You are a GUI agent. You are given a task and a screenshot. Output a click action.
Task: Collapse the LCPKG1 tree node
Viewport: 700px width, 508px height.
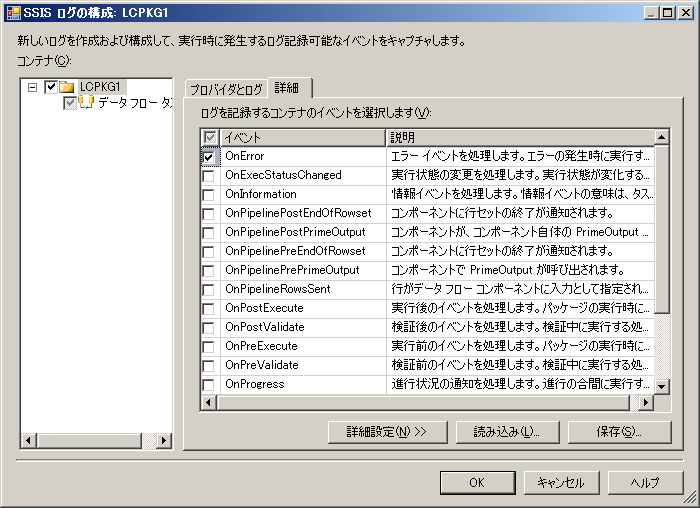tap(32, 87)
